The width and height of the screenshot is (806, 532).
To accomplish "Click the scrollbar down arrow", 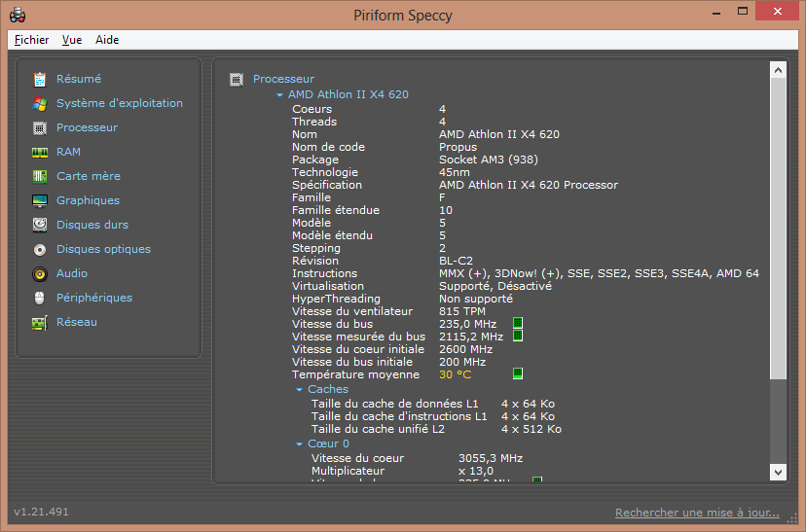I will 778,472.
